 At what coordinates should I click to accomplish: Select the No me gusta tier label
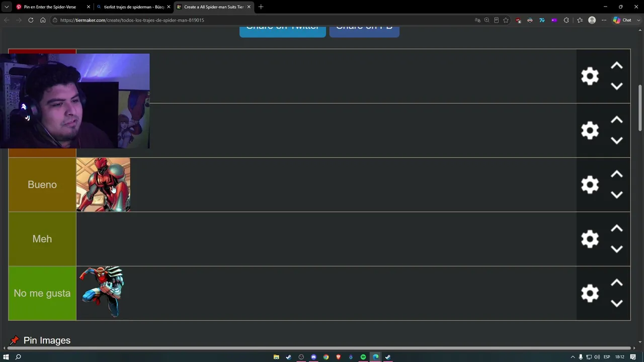pyautogui.click(x=42, y=293)
